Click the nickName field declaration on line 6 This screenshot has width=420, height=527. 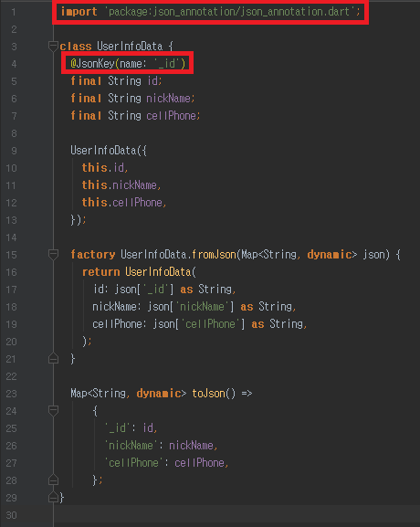(132, 99)
